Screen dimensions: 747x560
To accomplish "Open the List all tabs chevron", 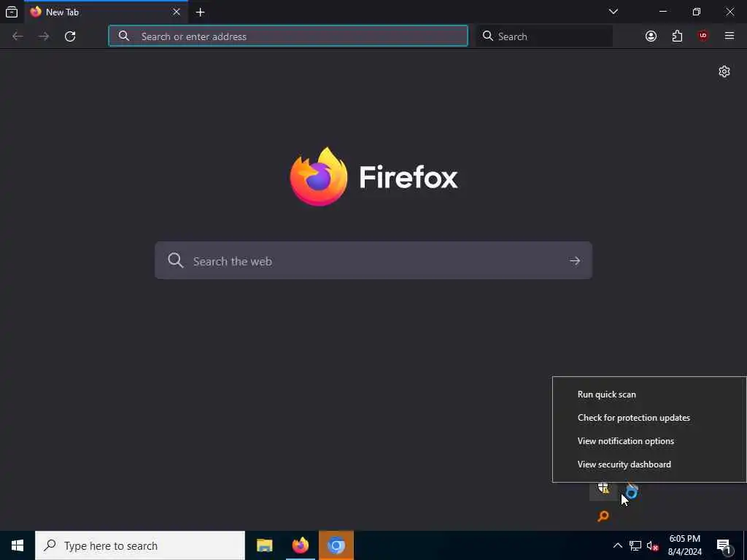I will pyautogui.click(x=613, y=12).
